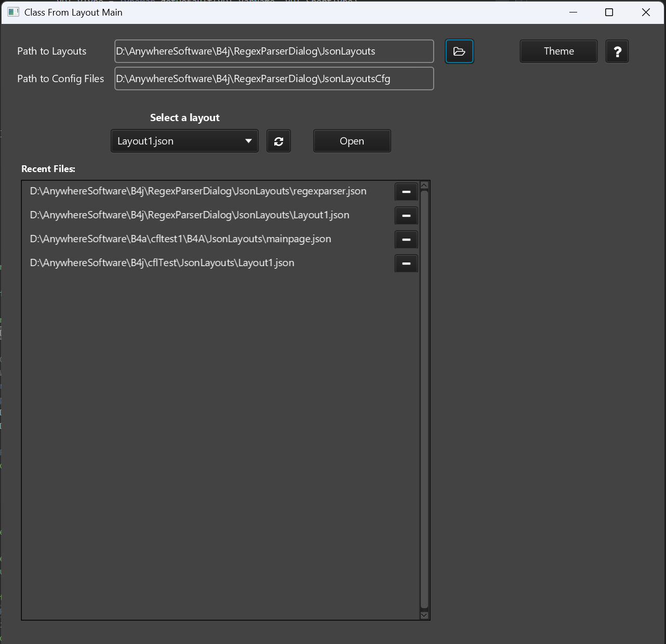Click the recent files scrollbar down arrow
666x644 pixels.
coord(424,615)
